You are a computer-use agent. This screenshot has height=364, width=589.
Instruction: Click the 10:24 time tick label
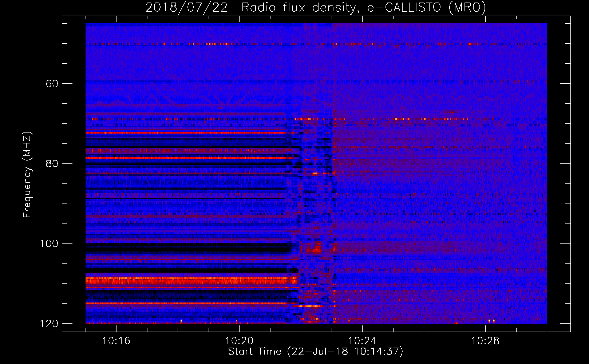point(362,341)
